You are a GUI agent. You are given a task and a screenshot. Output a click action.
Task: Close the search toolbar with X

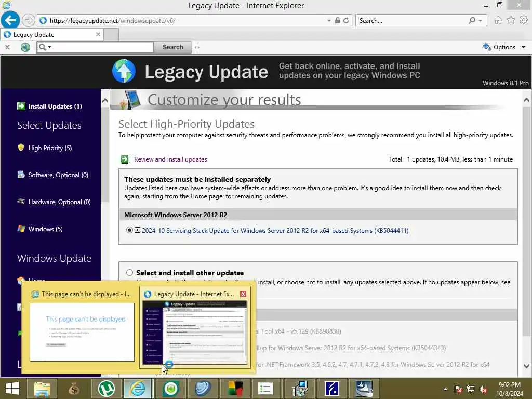7,47
